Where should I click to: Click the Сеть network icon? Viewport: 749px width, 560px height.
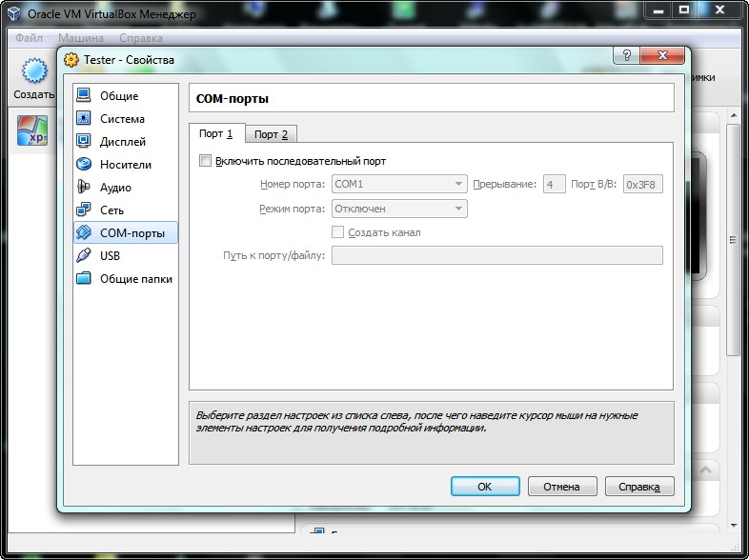84,210
